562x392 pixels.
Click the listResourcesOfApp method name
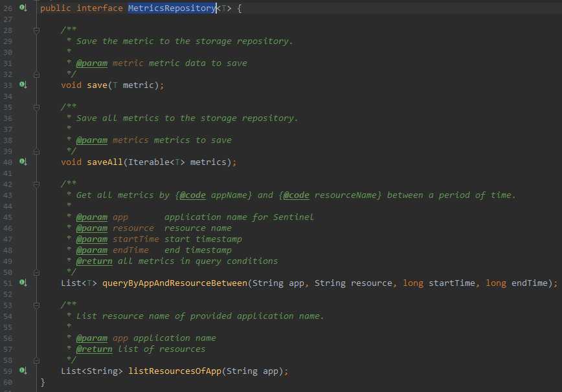pyautogui.click(x=175, y=371)
